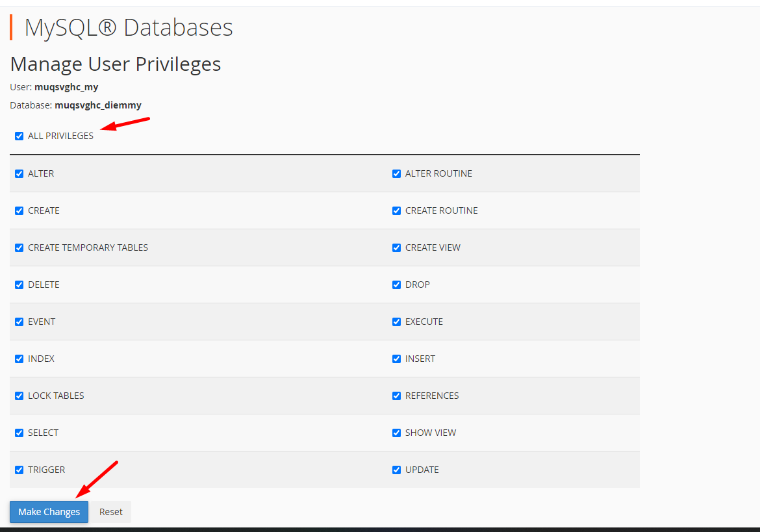Uncheck the EXECUTE privilege
Screen dimensions: 760x532
point(397,322)
